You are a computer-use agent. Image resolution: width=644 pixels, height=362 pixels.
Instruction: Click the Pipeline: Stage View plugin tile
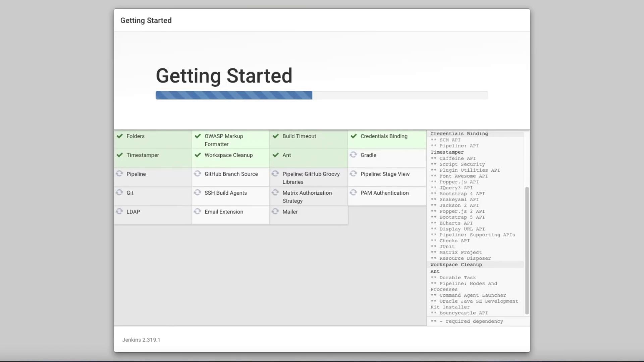tap(385, 174)
